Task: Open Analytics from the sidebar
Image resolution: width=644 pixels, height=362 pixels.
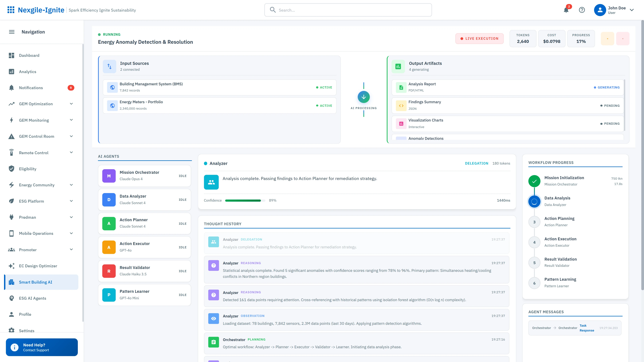Action: (28, 72)
